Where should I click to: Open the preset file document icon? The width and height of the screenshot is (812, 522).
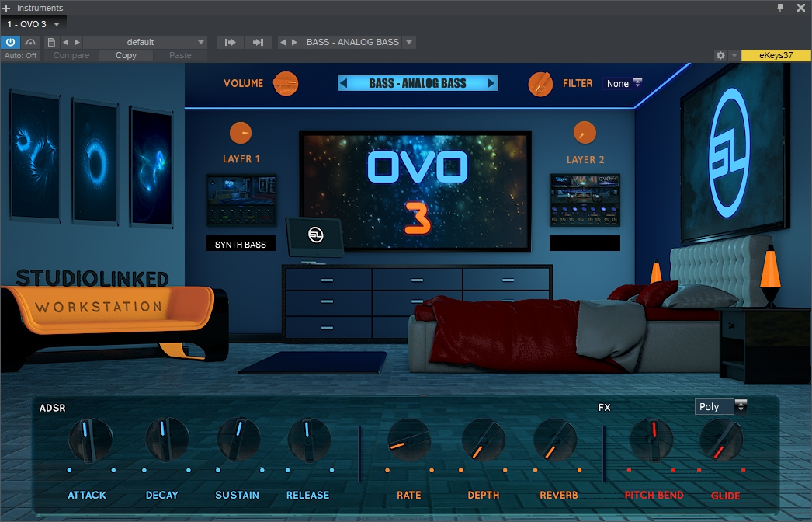(x=51, y=42)
